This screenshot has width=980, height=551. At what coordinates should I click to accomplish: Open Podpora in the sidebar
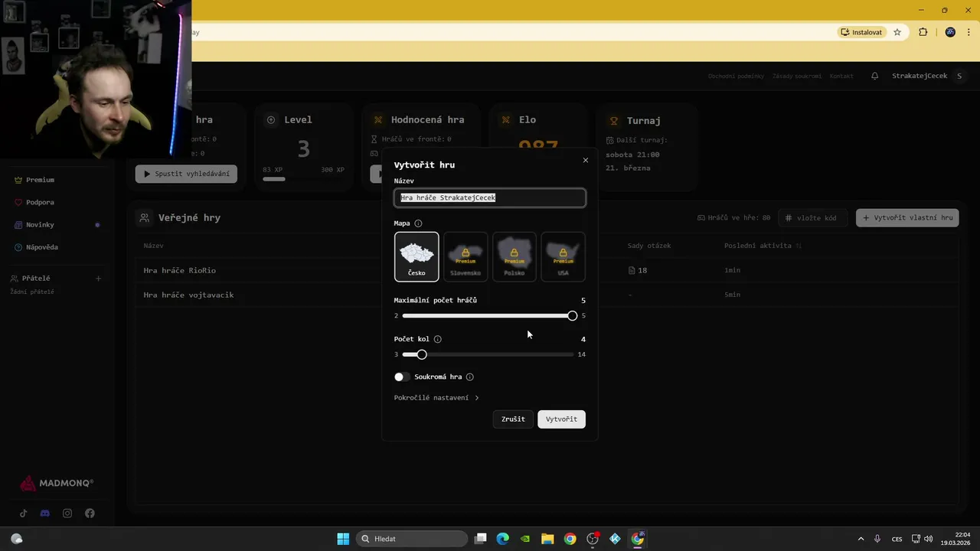point(40,202)
